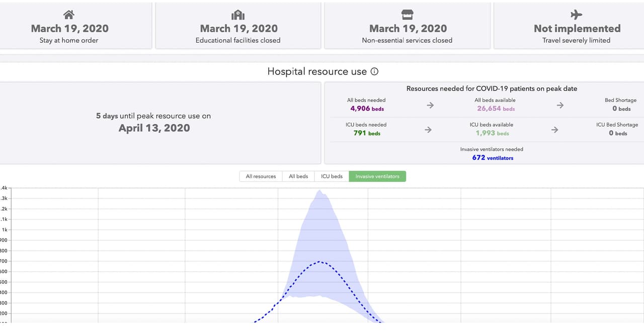Click the arrow after ICU beds needed
Image resolution: width=644 pixels, height=333 pixels.
428,130
